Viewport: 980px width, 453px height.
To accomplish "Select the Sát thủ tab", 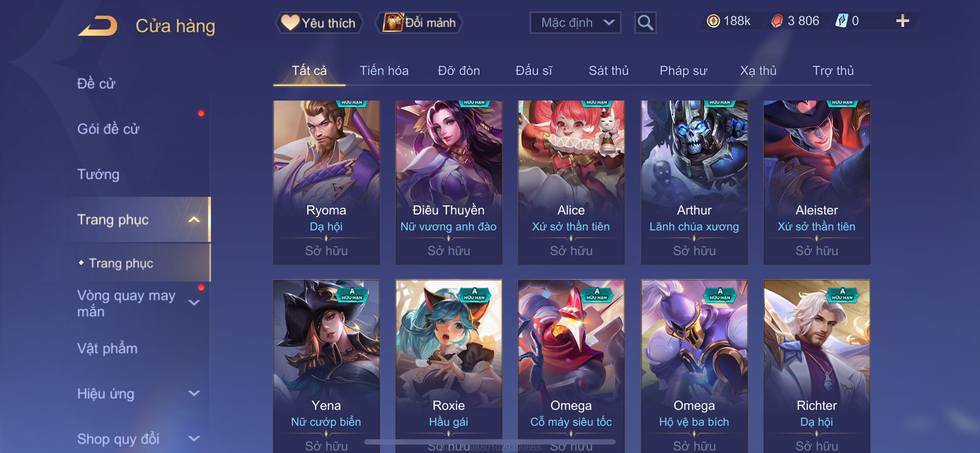I will (608, 71).
